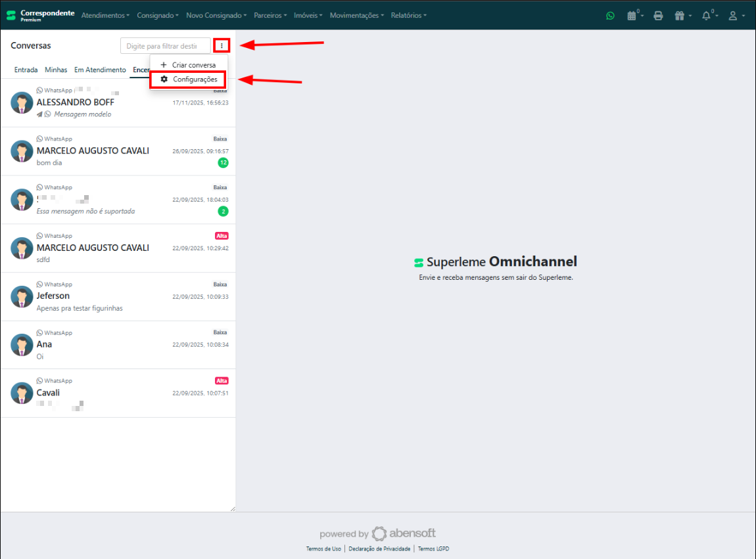Open the Termos de Uso link
This screenshot has height=559, width=756.
(323, 549)
